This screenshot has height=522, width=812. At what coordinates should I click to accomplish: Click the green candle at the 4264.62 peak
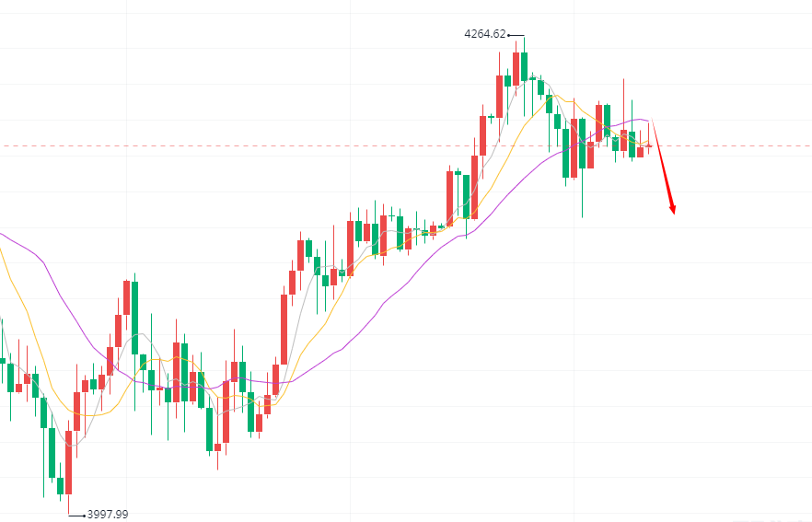524,66
